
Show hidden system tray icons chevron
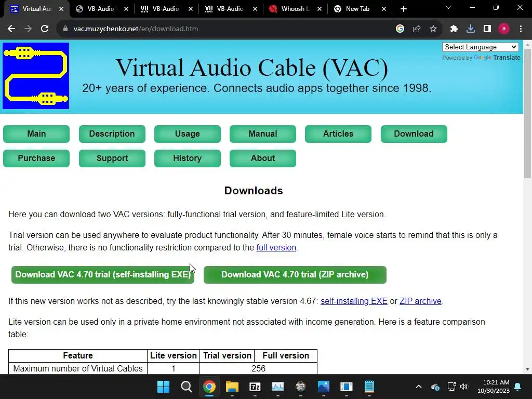[419, 387]
